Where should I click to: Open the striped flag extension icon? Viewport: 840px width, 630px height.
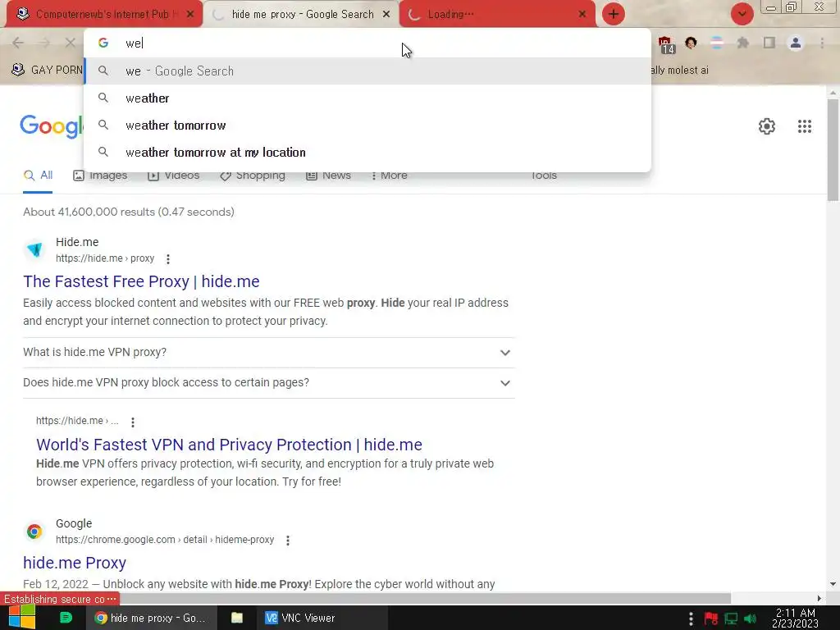click(x=717, y=43)
